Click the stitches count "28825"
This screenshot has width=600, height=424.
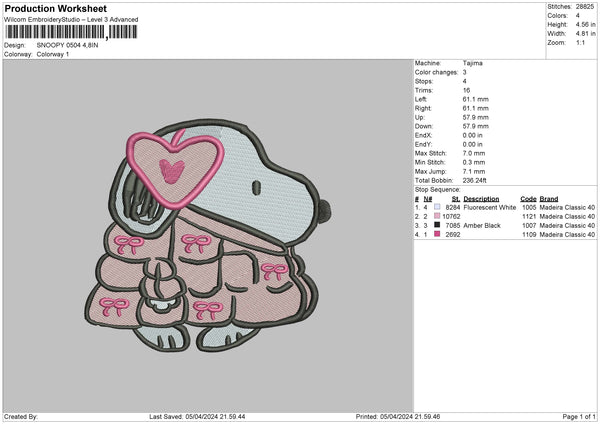coord(584,7)
